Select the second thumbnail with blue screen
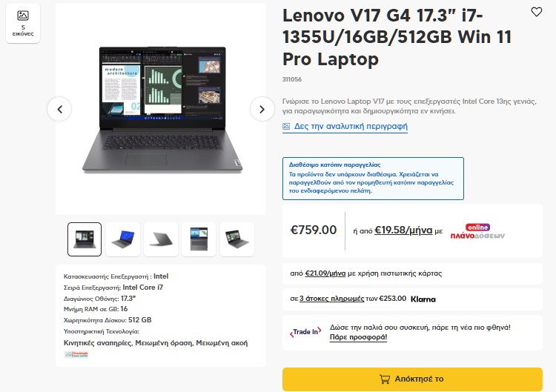The height and width of the screenshot is (392, 556). (122, 239)
